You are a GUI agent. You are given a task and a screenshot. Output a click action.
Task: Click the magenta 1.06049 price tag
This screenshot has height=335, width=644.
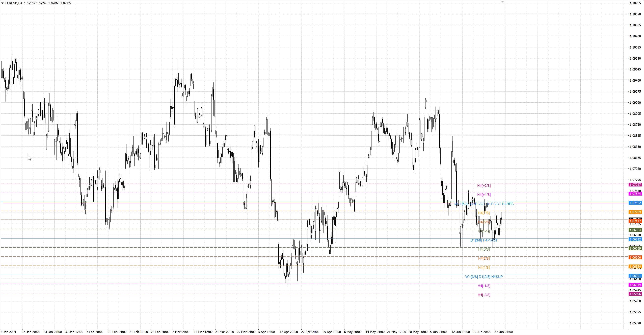pos(635,285)
